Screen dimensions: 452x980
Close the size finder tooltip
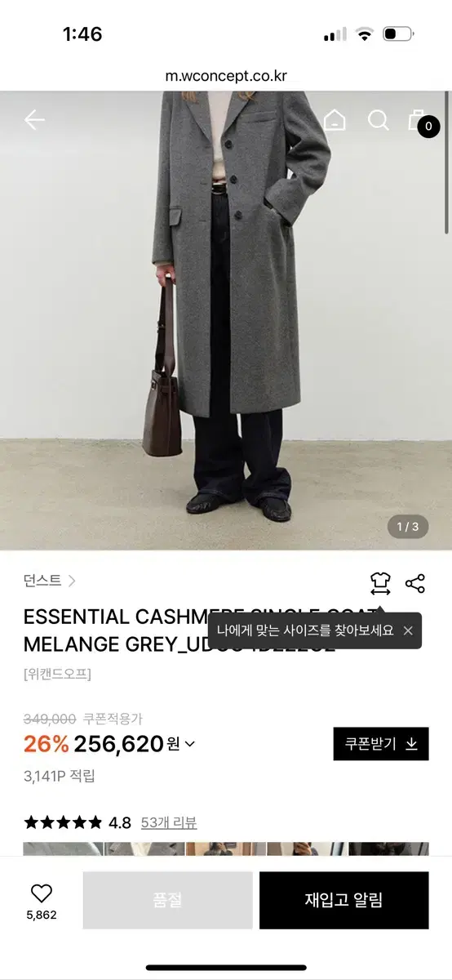coord(408,630)
